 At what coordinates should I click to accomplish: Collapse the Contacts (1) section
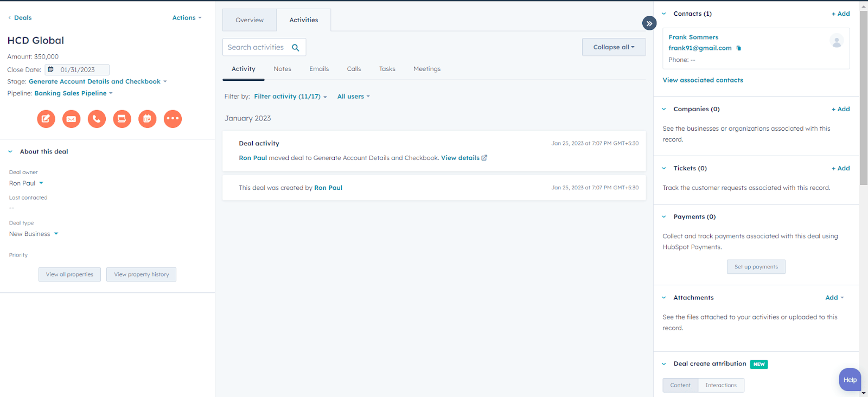(x=664, y=14)
